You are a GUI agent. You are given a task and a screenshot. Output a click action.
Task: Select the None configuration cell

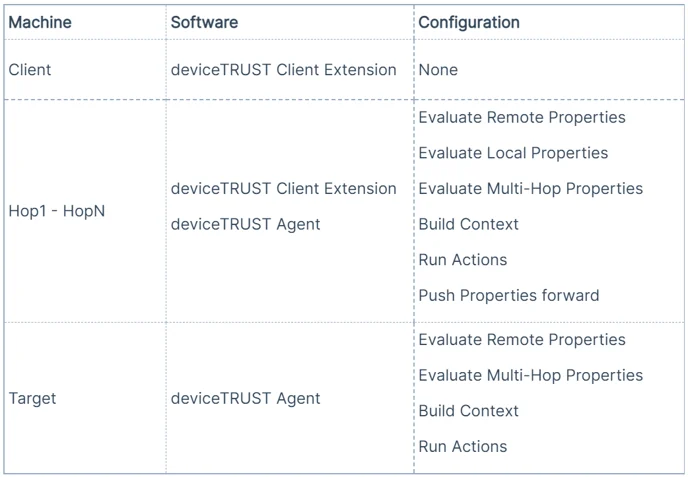(438, 70)
